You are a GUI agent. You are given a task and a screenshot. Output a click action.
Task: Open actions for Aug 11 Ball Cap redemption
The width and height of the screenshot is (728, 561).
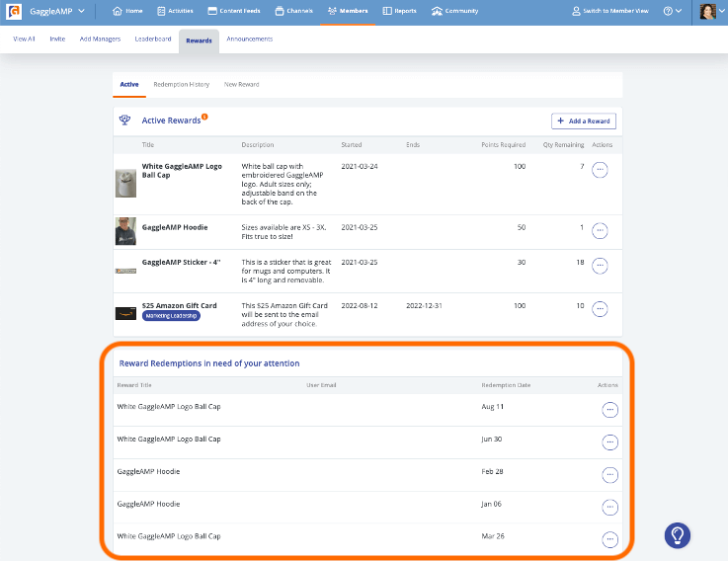click(610, 410)
